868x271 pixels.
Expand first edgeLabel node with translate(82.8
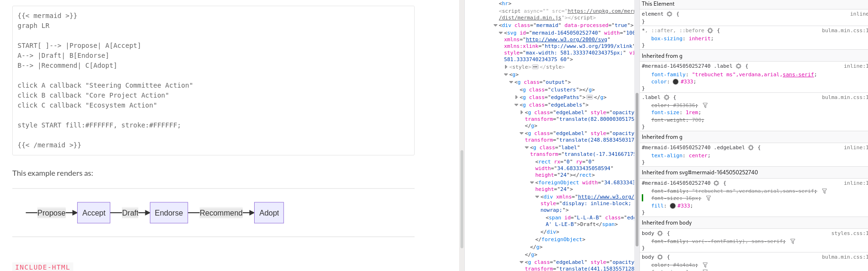coord(522,113)
